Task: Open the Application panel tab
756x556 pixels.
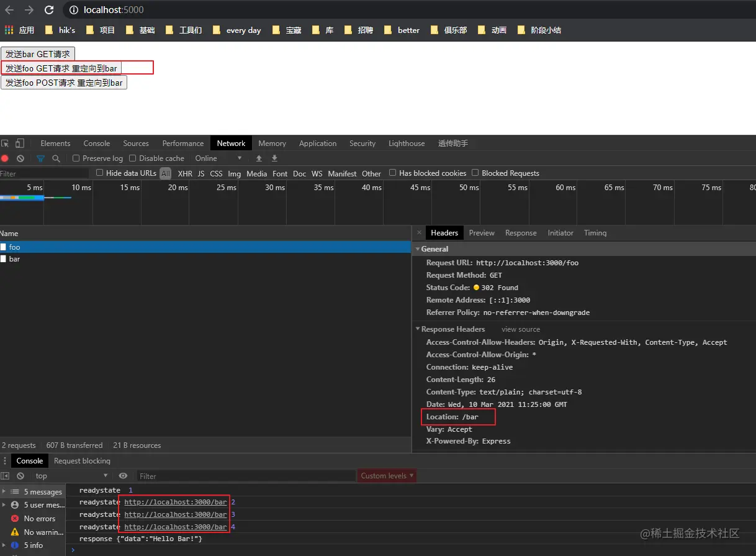Action: (x=318, y=143)
